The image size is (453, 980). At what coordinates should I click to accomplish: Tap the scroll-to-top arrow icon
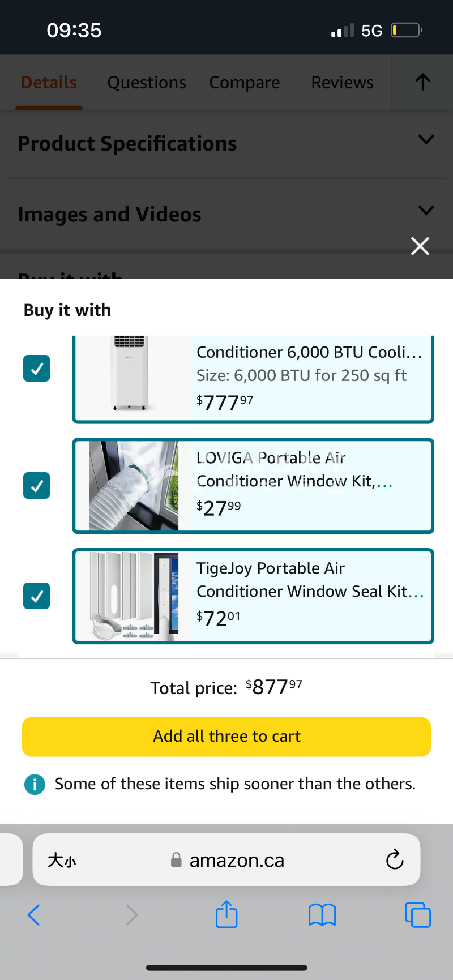pos(422,83)
